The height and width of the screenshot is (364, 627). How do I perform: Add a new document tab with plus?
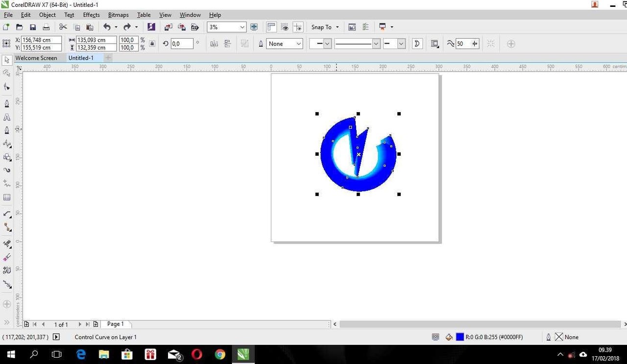pyautogui.click(x=108, y=58)
